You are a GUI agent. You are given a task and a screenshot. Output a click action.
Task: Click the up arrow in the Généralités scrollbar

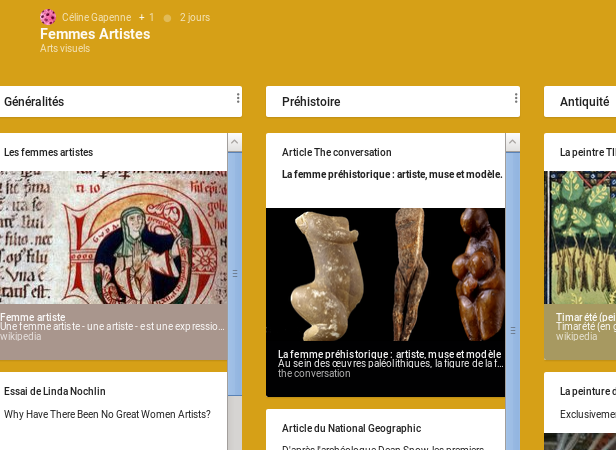point(235,142)
